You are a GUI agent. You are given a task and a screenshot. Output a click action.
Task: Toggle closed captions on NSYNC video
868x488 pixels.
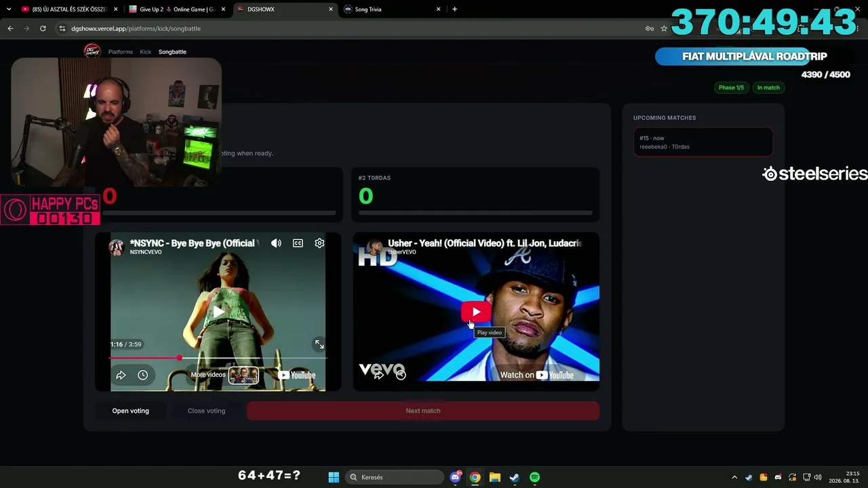pyautogui.click(x=298, y=243)
